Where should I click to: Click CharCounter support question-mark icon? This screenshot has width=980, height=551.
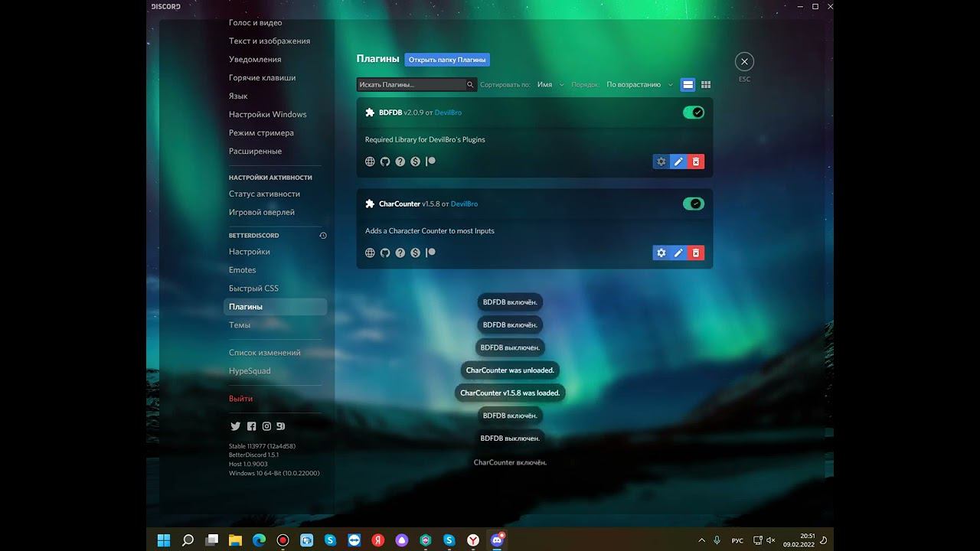point(400,253)
